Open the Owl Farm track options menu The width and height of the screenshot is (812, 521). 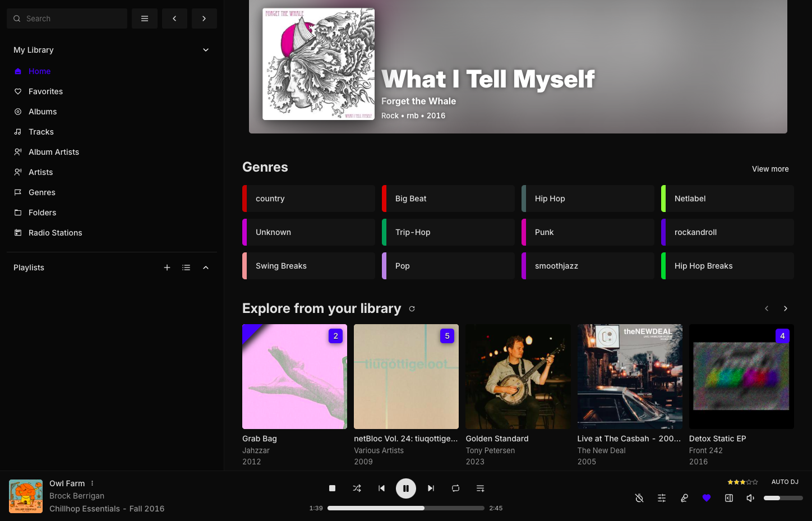(x=93, y=483)
